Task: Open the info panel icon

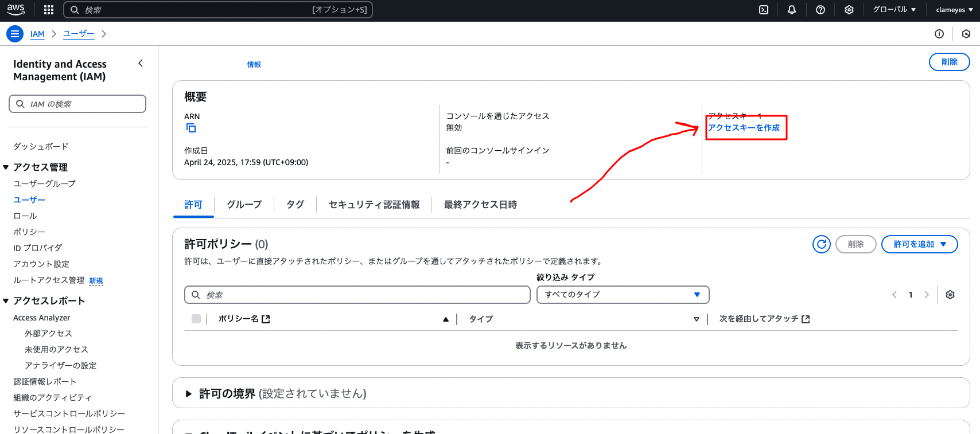Action: (x=939, y=34)
